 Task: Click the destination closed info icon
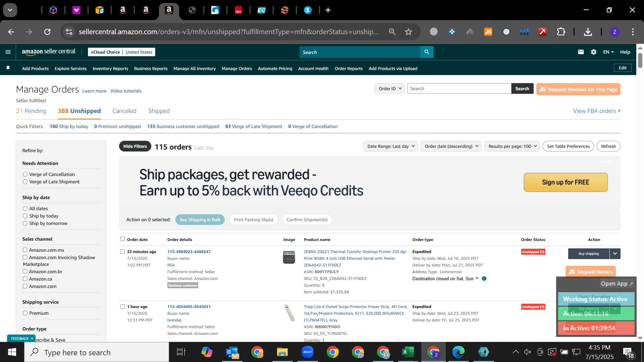click(x=484, y=279)
